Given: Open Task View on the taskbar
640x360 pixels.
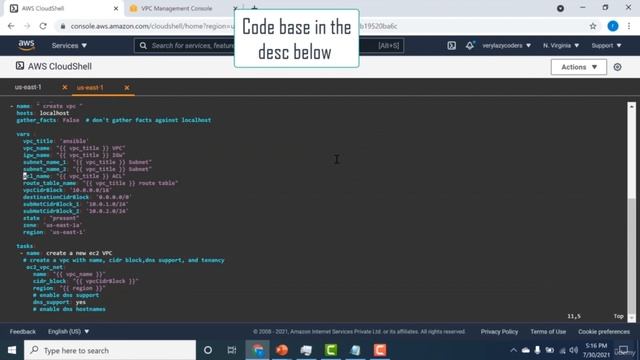Looking at the screenshot, I should [232, 350].
